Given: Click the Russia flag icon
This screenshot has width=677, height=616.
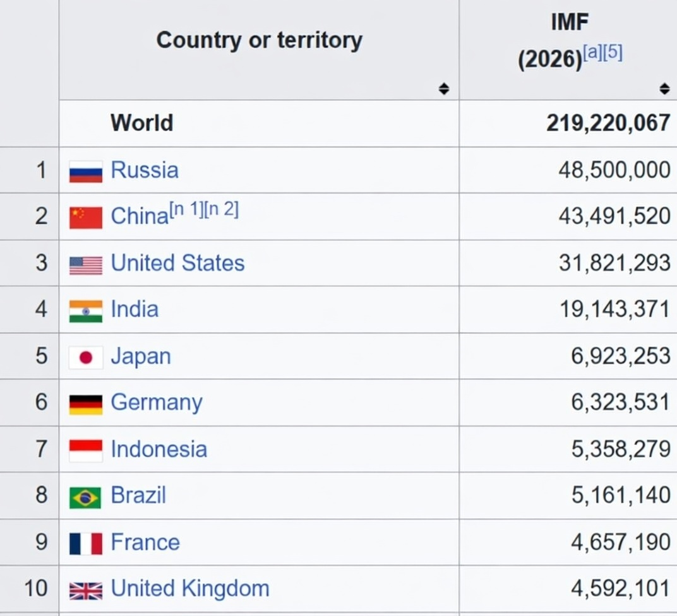Looking at the screenshot, I should [85, 170].
